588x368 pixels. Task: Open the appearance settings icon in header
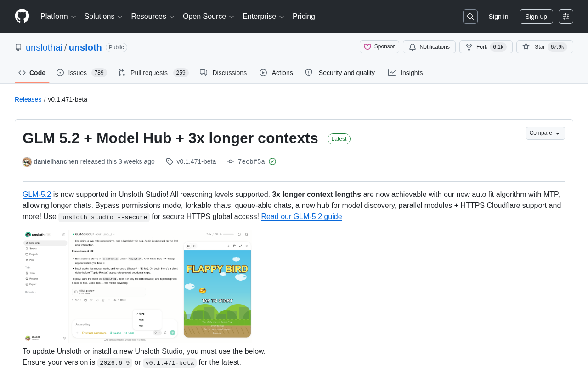[566, 17]
